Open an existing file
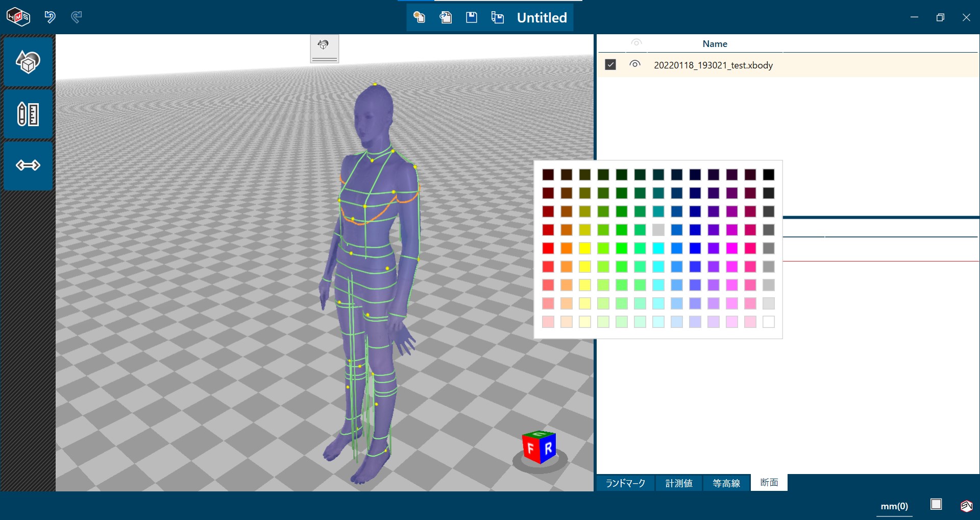 [x=446, y=17]
